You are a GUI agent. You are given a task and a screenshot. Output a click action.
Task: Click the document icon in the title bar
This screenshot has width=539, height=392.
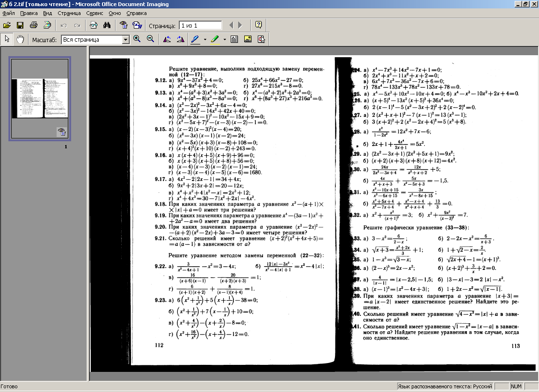[x=4, y=4]
